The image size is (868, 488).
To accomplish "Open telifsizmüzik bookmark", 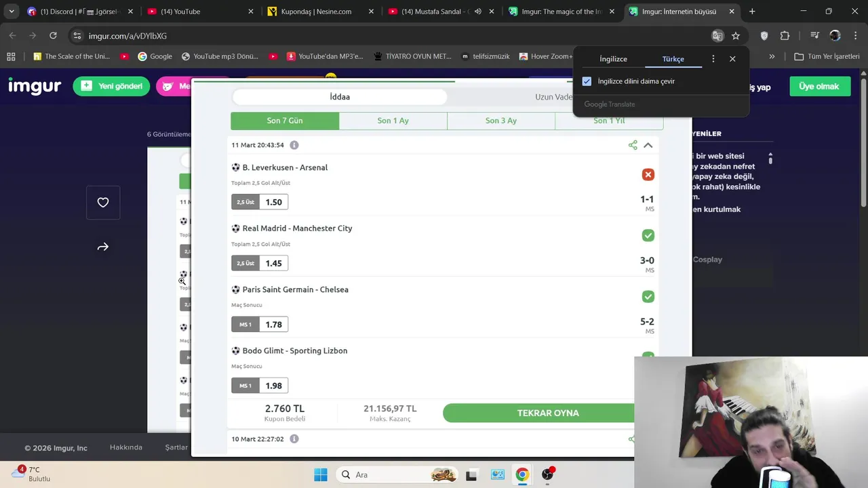I will tap(485, 56).
